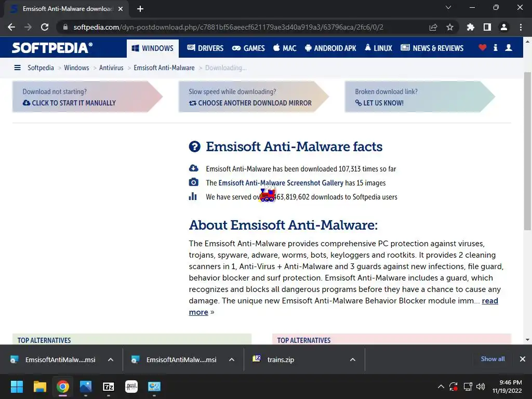Open News & Reviews section

[x=432, y=48]
